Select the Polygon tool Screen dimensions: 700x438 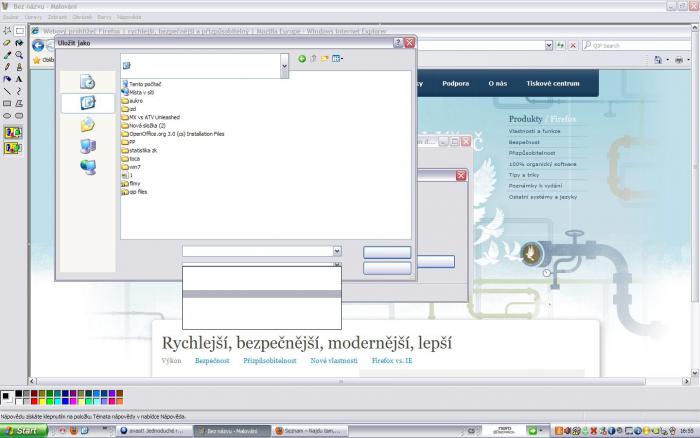click(x=19, y=103)
